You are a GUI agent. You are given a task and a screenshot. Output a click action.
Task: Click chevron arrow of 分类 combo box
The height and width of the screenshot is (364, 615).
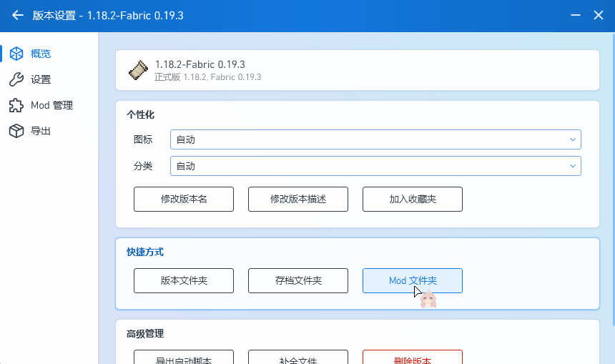[573, 167]
